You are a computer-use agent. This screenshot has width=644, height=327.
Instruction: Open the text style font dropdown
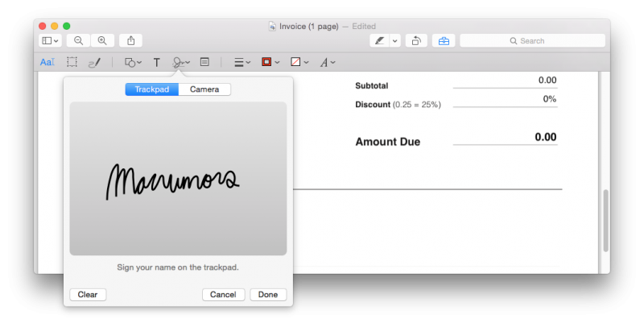pos(327,62)
